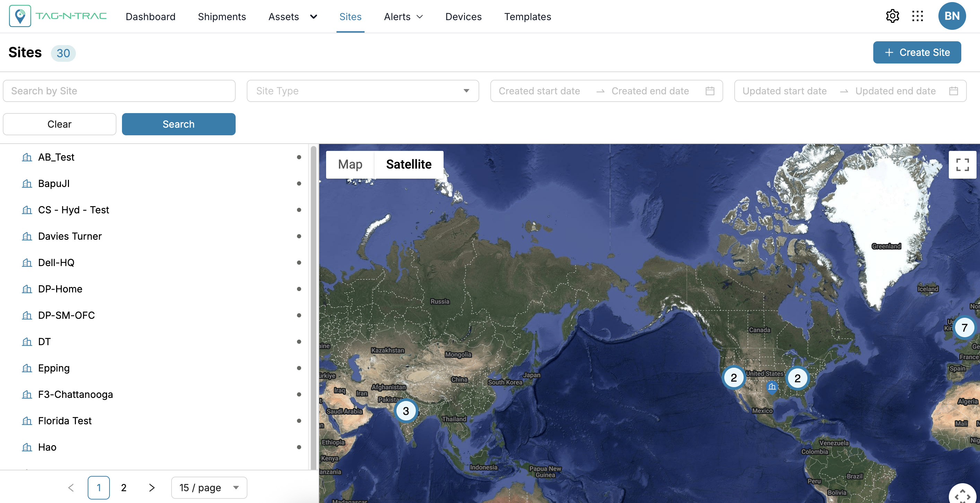Screen dimensions: 980x503
Task: Click the BN user avatar
Action: [952, 16]
